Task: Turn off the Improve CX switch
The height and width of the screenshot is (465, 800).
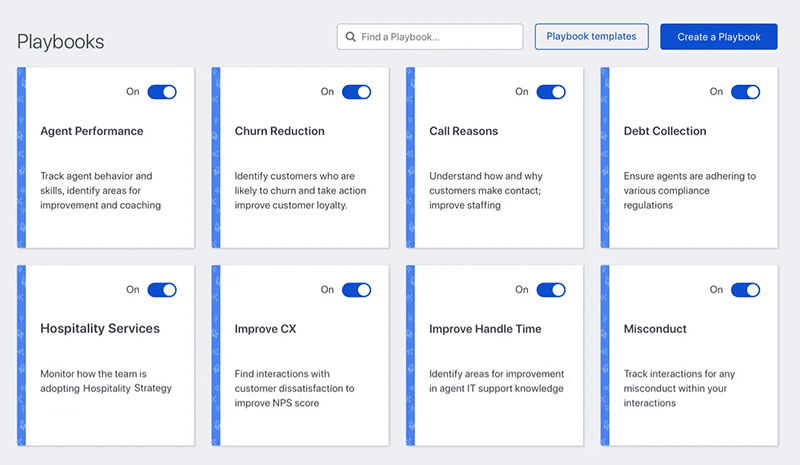Action: [356, 290]
